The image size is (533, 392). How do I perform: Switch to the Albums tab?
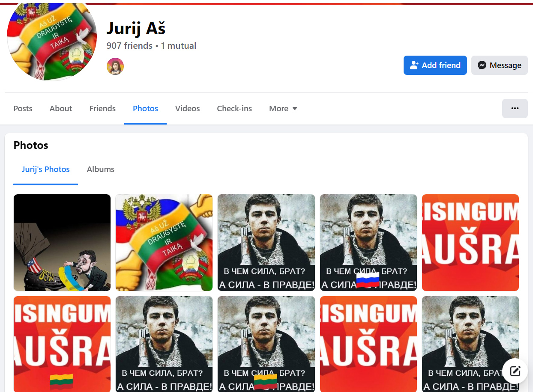[x=100, y=169]
